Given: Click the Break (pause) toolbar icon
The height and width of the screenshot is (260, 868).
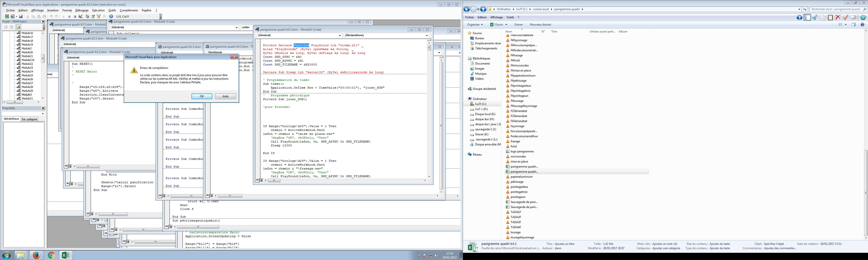Looking at the screenshot, I should [69, 16].
